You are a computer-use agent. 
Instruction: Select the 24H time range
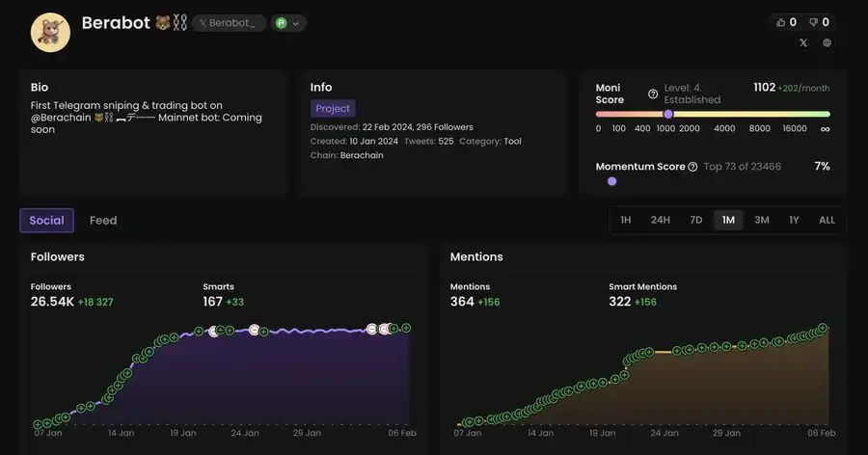pyautogui.click(x=660, y=220)
